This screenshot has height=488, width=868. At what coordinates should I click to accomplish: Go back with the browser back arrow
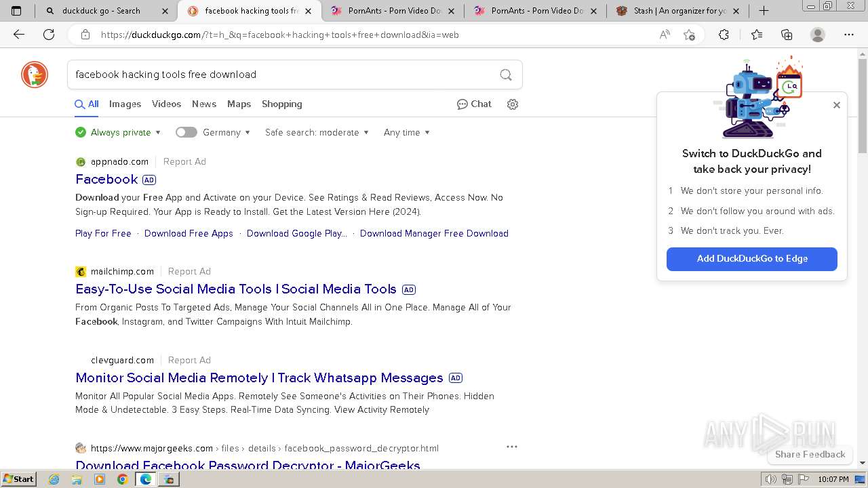[19, 35]
